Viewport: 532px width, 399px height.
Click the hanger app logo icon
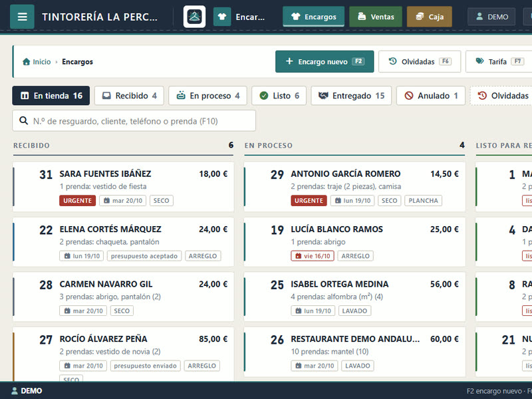point(194,17)
